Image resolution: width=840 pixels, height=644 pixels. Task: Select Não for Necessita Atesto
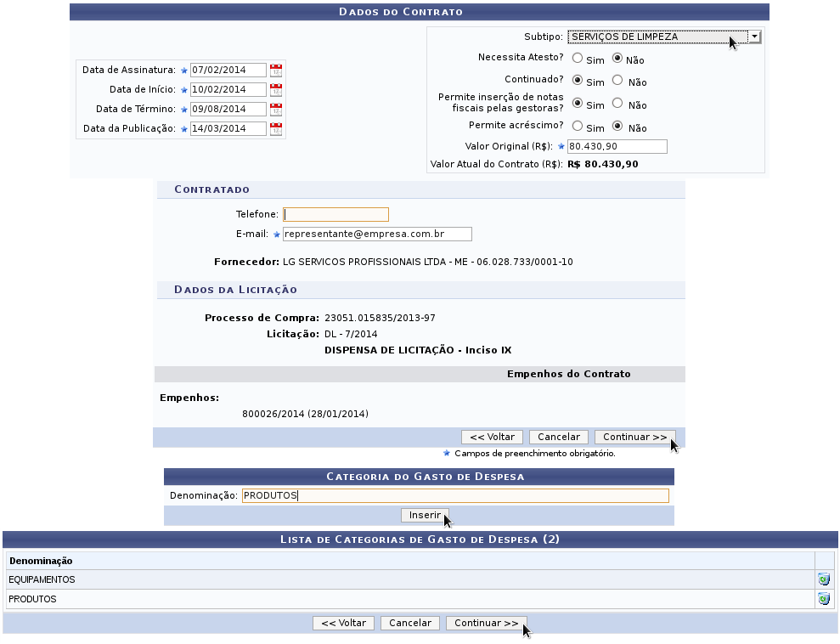pos(617,58)
